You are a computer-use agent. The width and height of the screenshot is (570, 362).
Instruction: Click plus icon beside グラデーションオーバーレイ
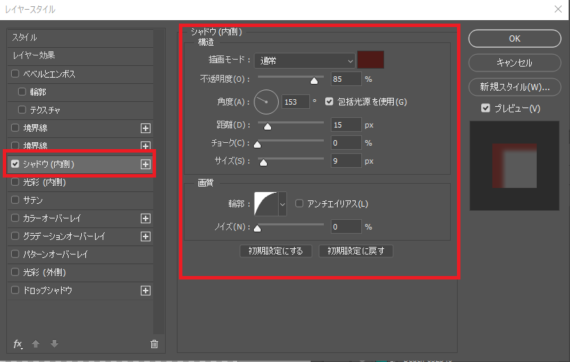(x=145, y=237)
